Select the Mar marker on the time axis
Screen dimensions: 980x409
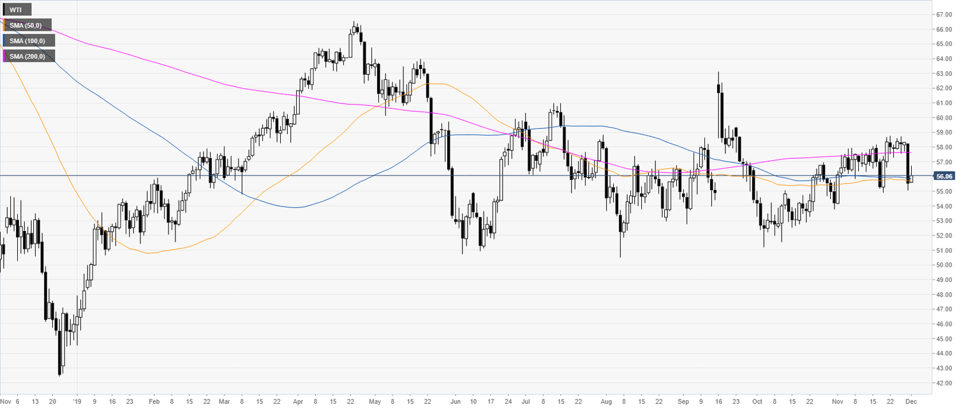pos(224,403)
